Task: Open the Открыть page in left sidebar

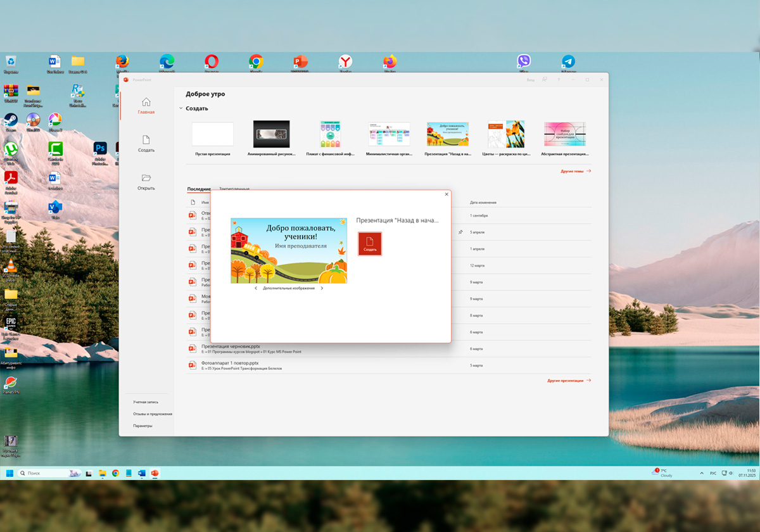Action: click(x=146, y=182)
